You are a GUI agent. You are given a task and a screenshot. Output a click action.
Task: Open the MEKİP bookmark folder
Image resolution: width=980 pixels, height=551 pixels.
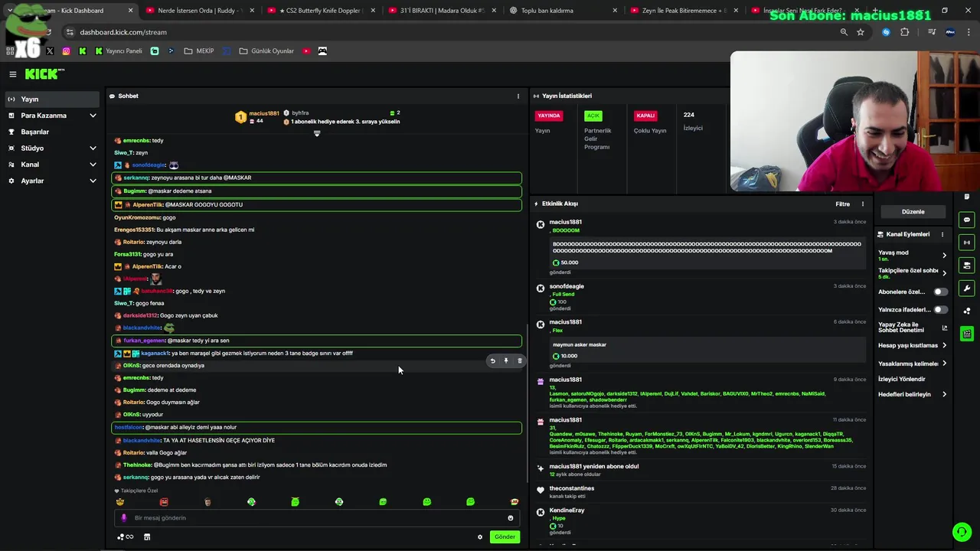(x=199, y=51)
